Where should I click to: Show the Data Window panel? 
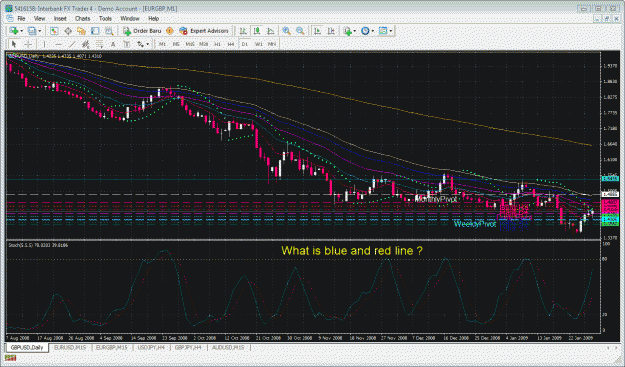[x=68, y=31]
